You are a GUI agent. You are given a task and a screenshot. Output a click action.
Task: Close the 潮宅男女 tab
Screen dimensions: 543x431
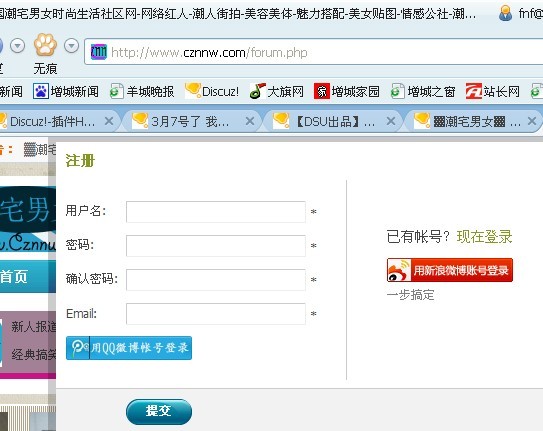coord(532,121)
